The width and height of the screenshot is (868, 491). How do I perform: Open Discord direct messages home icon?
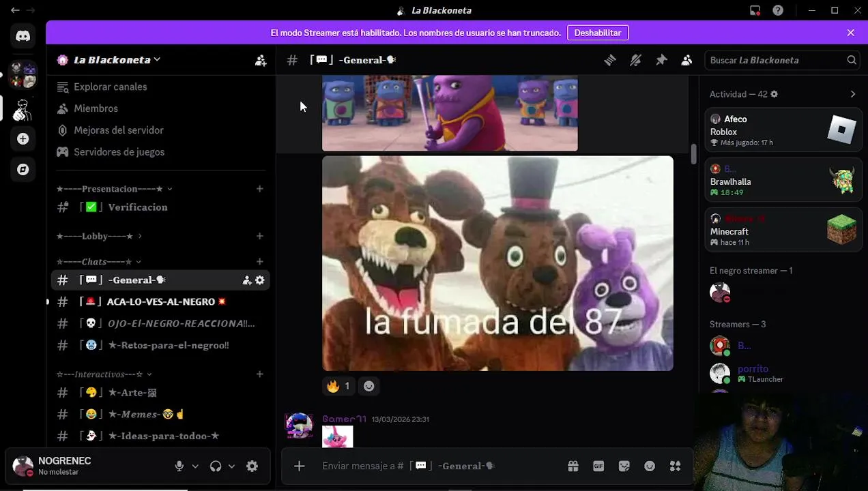pyautogui.click(x=23, y=36)
